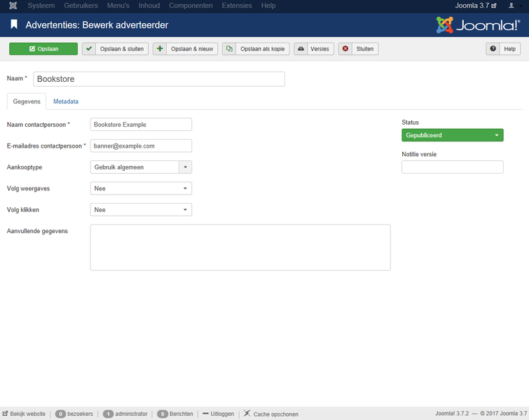This screenshot has height=420, width=529.
Task: Click the toolbar Help button
Action: click(503, 49)
